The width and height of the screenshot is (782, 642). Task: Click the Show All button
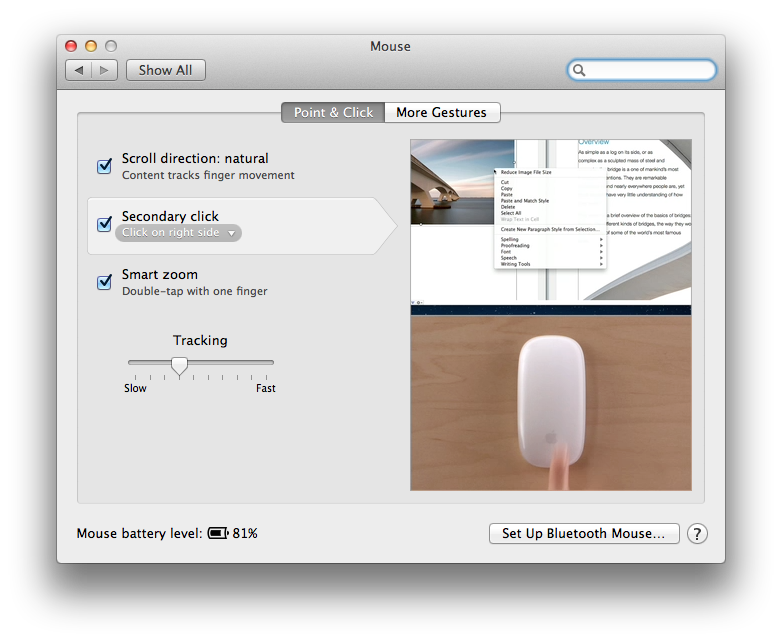(x=165, y=70)
